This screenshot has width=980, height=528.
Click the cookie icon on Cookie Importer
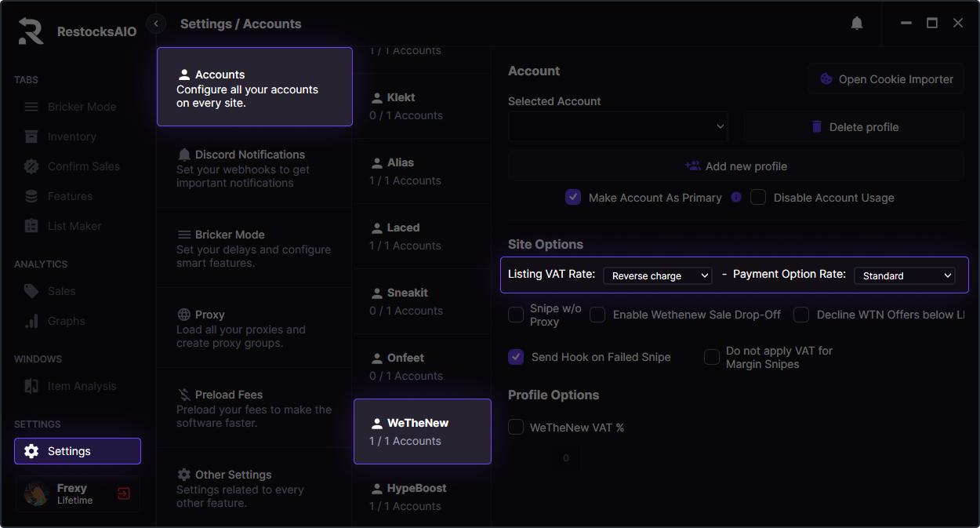(826, 79)
